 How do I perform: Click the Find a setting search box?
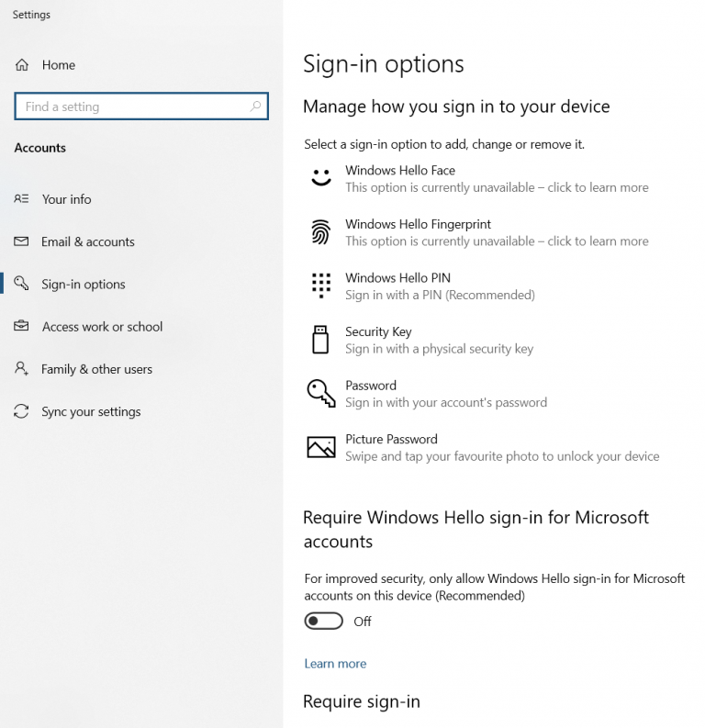133,106
